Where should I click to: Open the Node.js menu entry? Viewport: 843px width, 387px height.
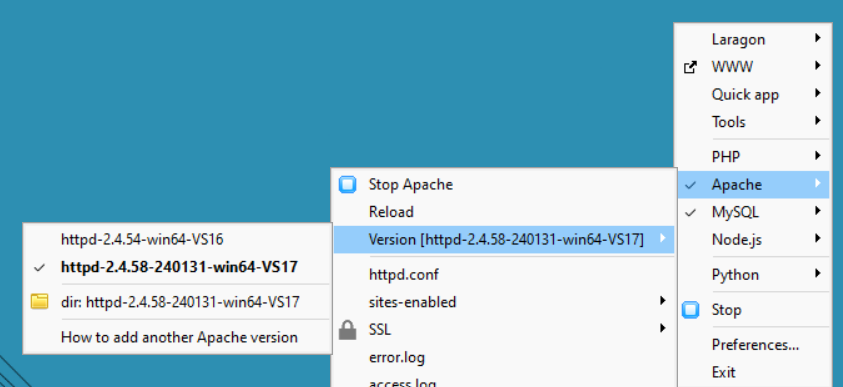tap(753, 240)
